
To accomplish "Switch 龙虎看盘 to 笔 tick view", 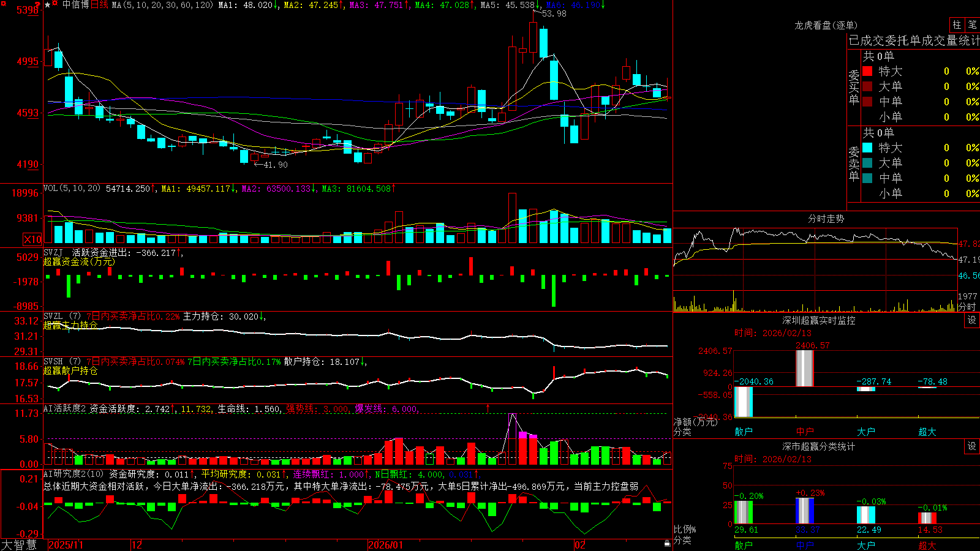I will click(x=972, y=24).
